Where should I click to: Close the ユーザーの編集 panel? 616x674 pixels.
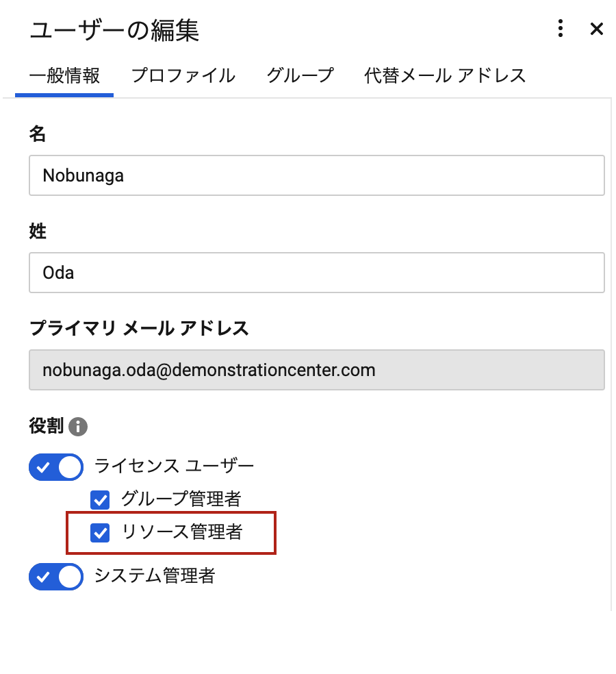(x=597, y=29)
